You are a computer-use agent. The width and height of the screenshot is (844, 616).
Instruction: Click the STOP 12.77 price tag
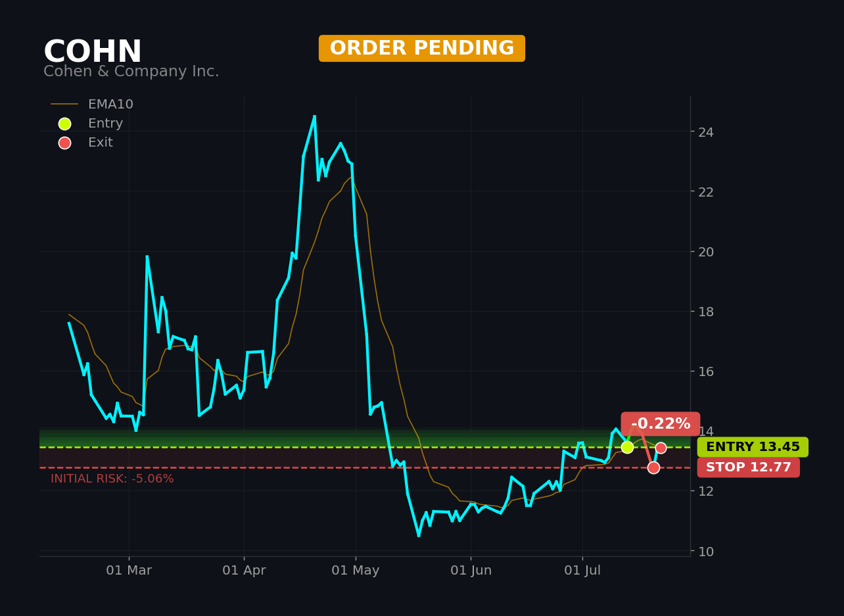coord(749,467)
